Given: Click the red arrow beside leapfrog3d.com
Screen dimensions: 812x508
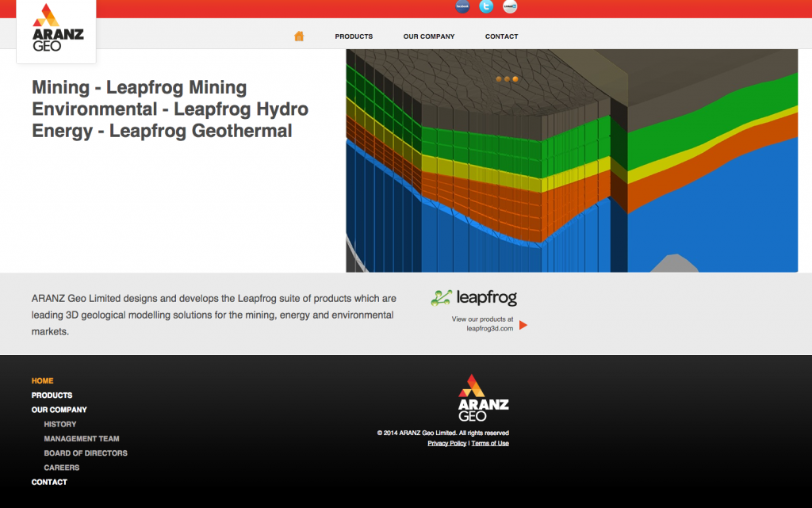Looking at the screenshot, I should tap(523, 325).
